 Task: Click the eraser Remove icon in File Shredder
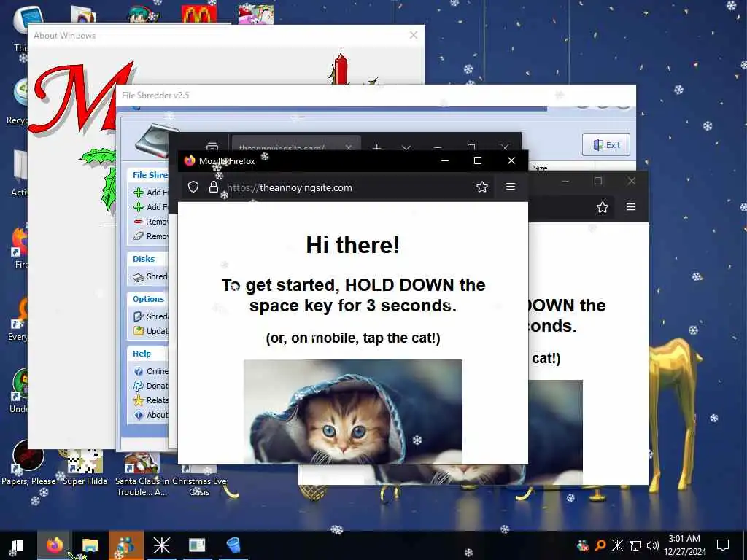click(139, 236)
